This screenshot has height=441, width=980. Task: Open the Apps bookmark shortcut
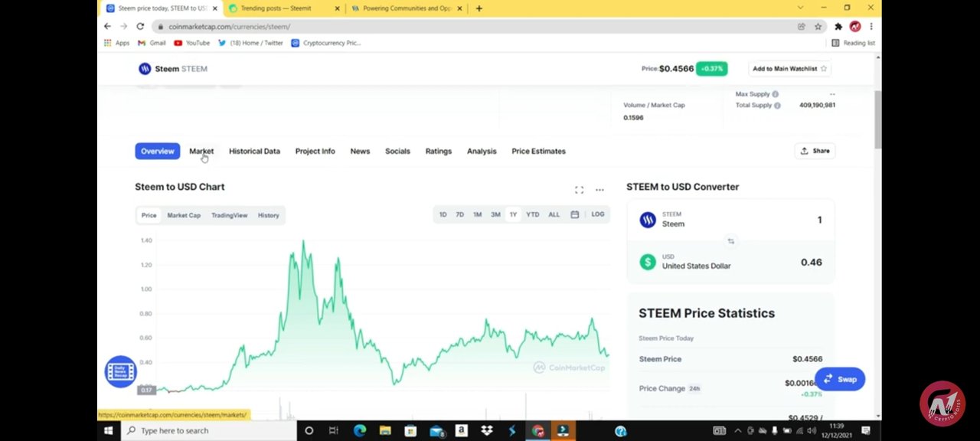point(116,43)
